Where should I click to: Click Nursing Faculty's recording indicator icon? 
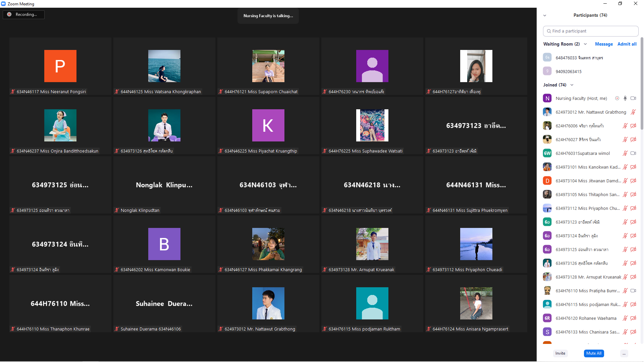[617, 98]
